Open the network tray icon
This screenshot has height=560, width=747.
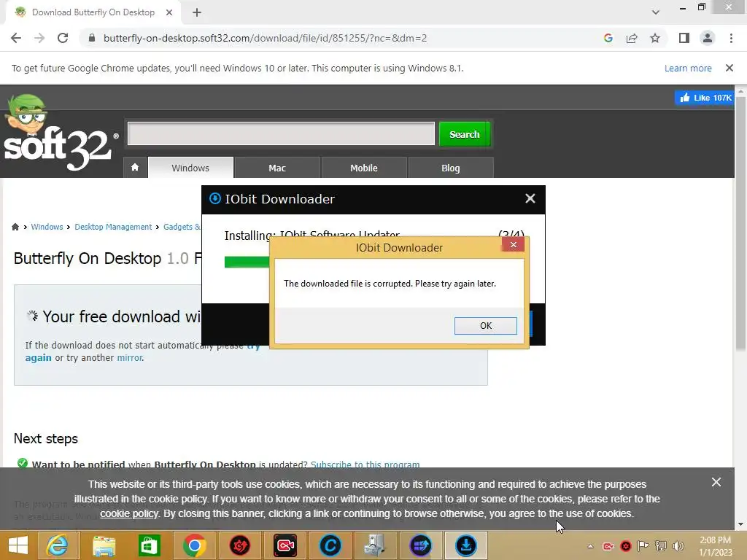661,546
